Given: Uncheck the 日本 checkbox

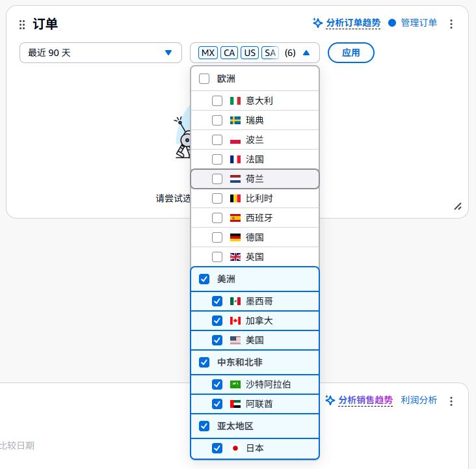Looking at the screenshot, I should pyautogui.click(x=217, y=448).
